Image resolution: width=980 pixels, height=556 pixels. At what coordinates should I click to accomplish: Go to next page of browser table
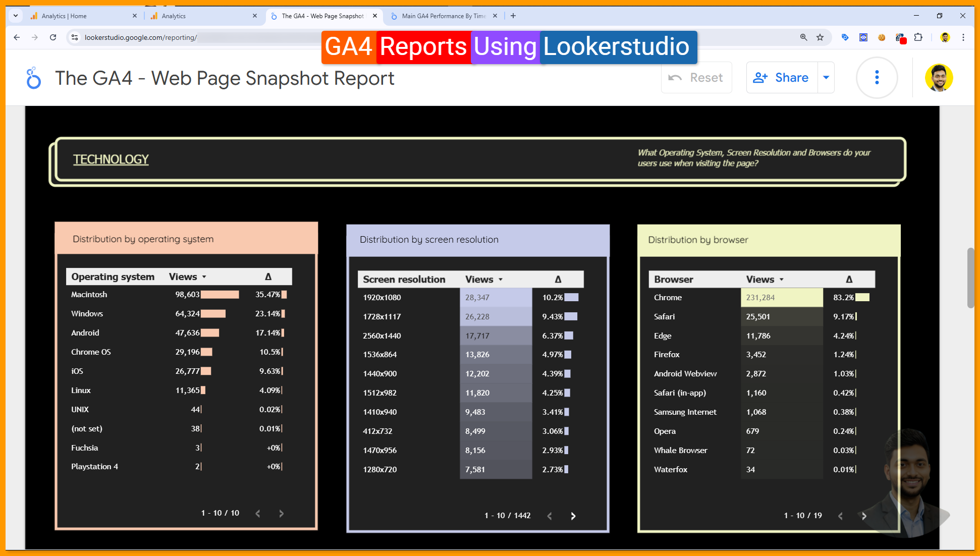(x=864, y=516)
